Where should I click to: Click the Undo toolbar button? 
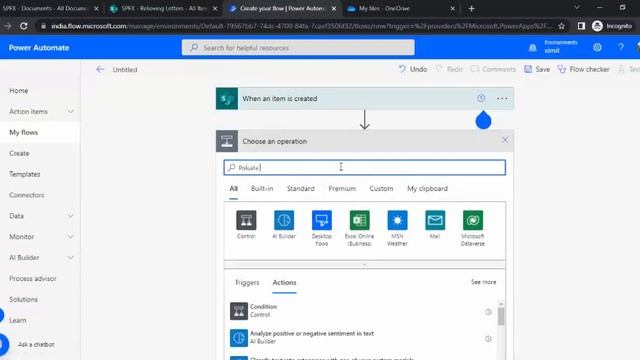pyautogui.click(x=413, y=69)
